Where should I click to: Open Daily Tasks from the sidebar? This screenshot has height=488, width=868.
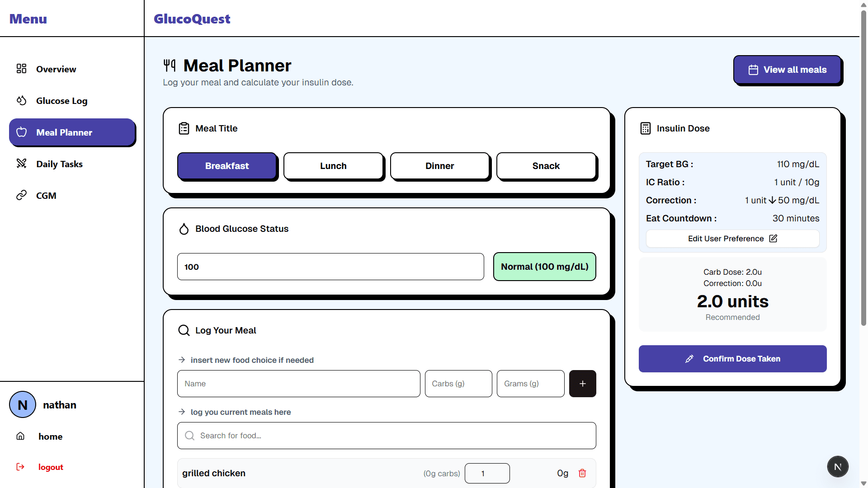point(59,164)
